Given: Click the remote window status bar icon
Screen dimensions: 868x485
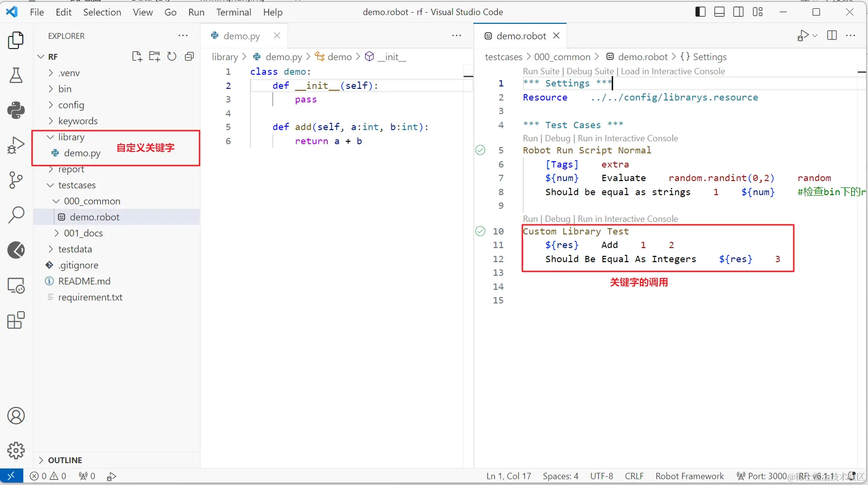Looking at the screenshot, I should (x=11, y=476).
